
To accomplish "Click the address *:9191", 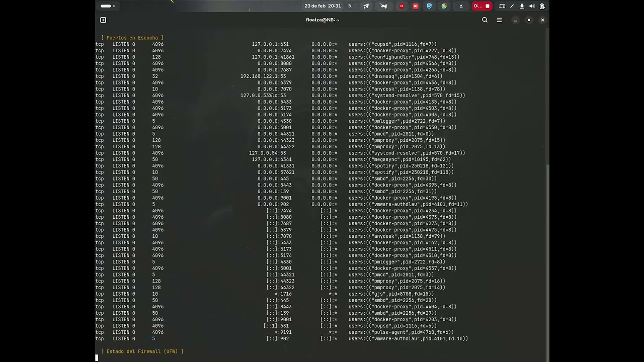I will click(283, 332).
